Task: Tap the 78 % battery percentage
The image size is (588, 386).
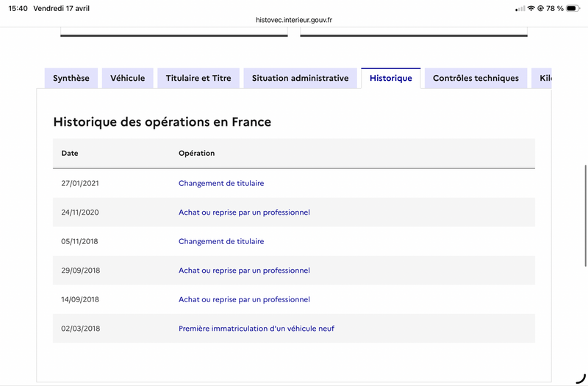Action: click(x=555, y=8)
